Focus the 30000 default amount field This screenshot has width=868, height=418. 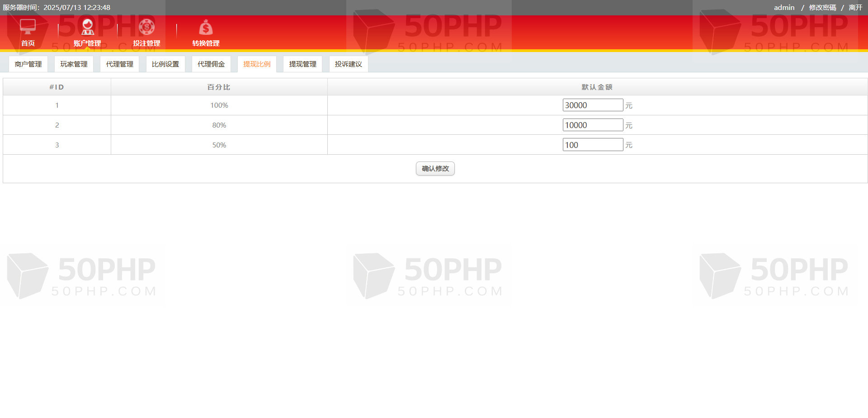pos(593,105)
